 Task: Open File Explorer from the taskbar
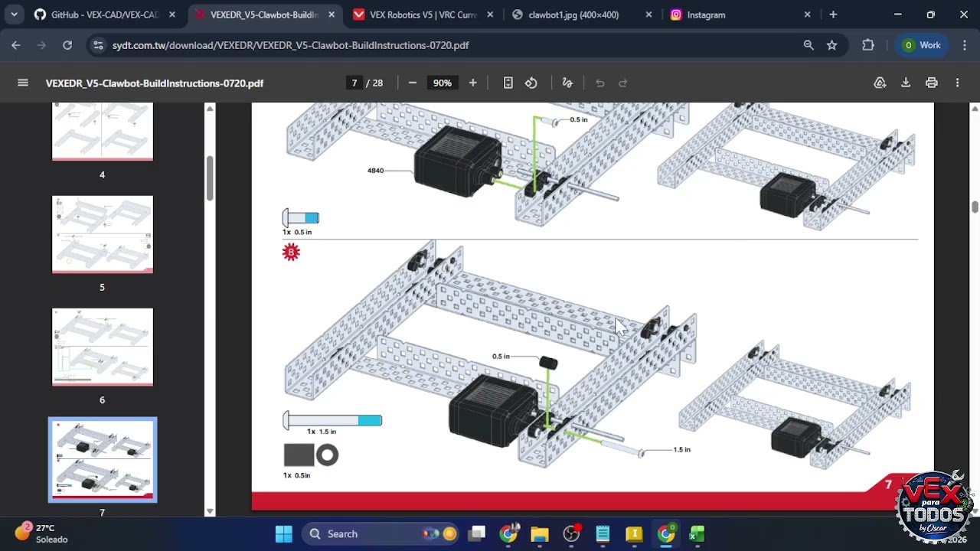[540, 534]
